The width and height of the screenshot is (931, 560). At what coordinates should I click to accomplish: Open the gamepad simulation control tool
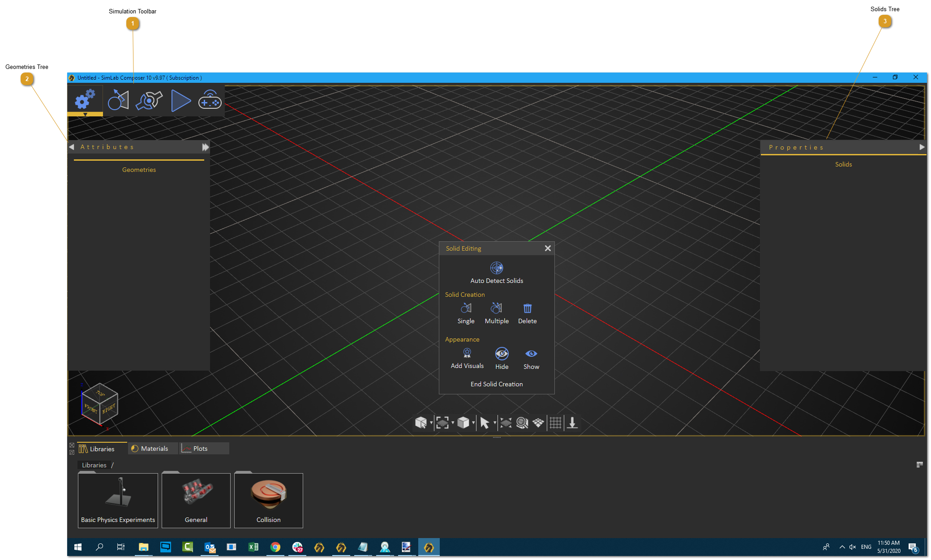tap(210, 100)
